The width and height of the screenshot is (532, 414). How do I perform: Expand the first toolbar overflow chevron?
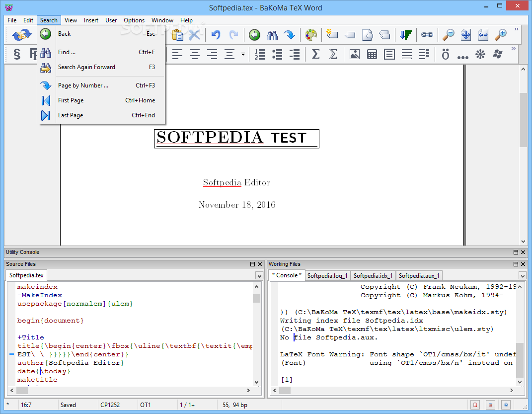(517, 29)
